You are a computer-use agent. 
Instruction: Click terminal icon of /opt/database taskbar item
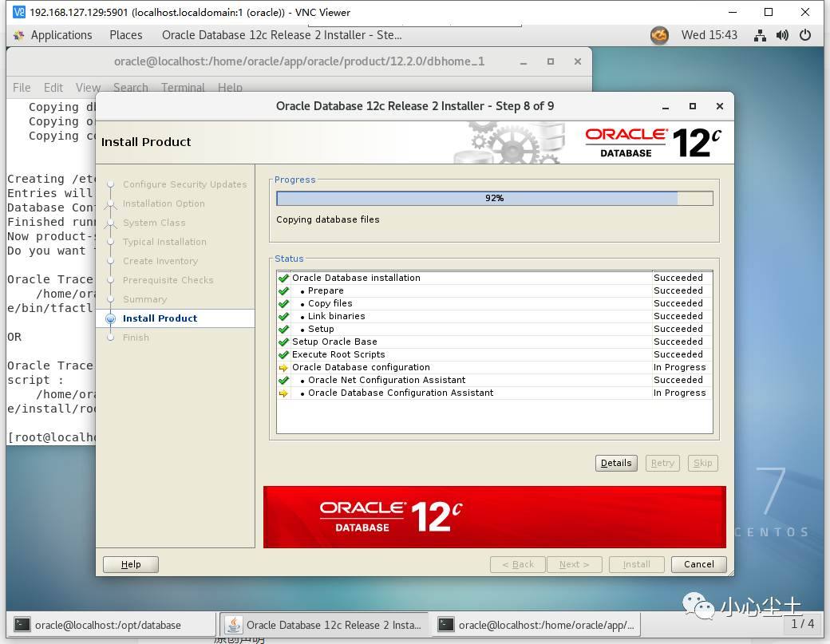click(22, 624)
